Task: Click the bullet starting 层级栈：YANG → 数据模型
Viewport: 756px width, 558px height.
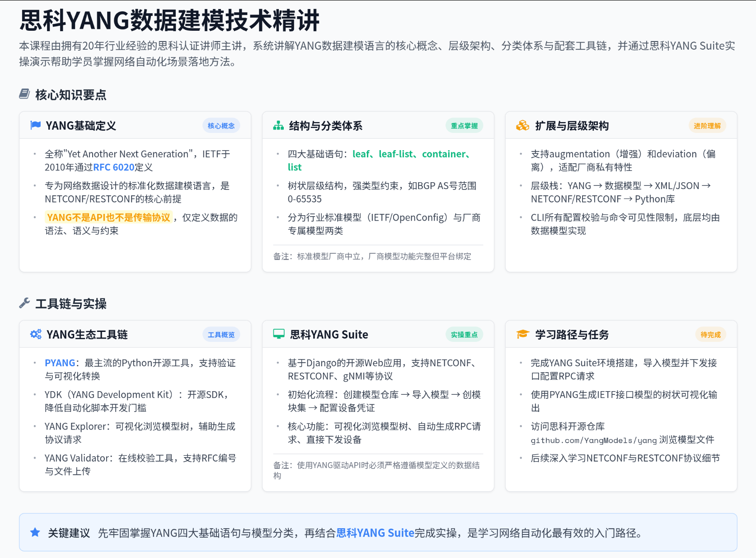Action: 621,192
